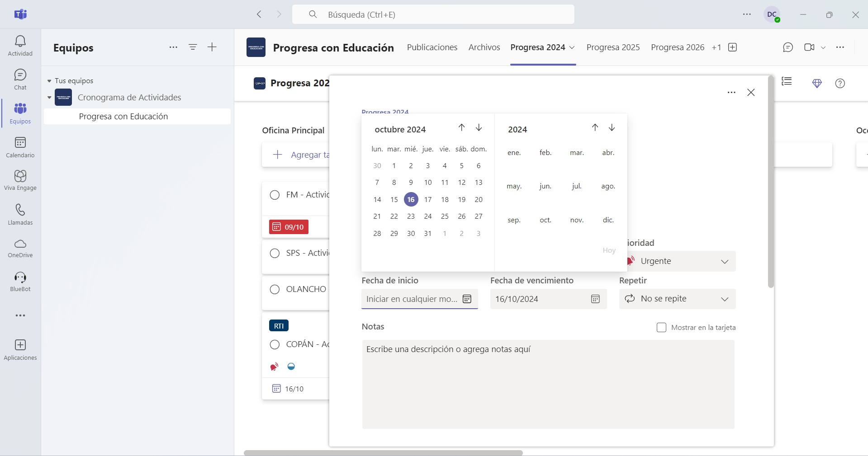Expand video meeting options chevron

(x=823, y=47)
